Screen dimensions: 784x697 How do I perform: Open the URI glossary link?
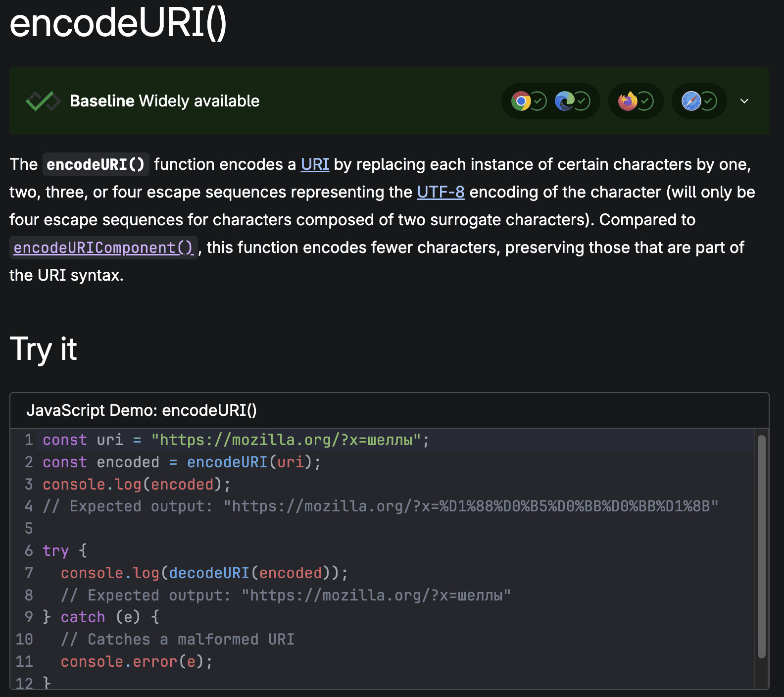point(315,164)
